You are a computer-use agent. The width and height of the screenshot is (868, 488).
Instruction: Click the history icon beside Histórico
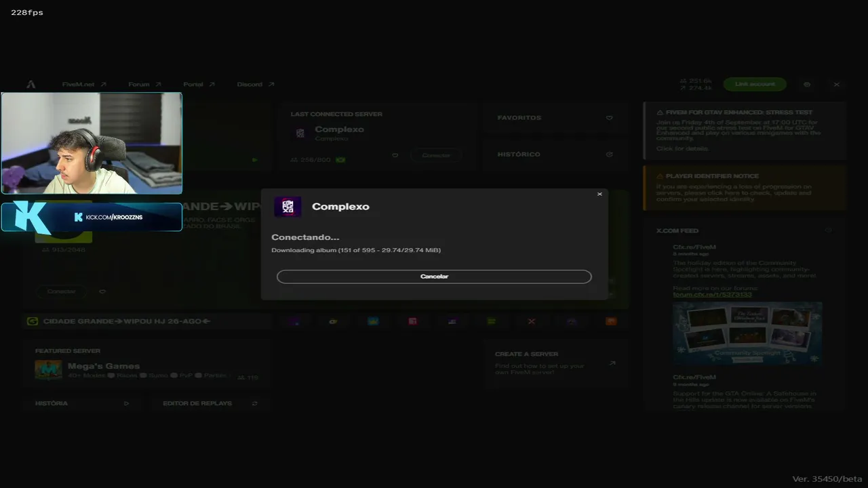609,155
